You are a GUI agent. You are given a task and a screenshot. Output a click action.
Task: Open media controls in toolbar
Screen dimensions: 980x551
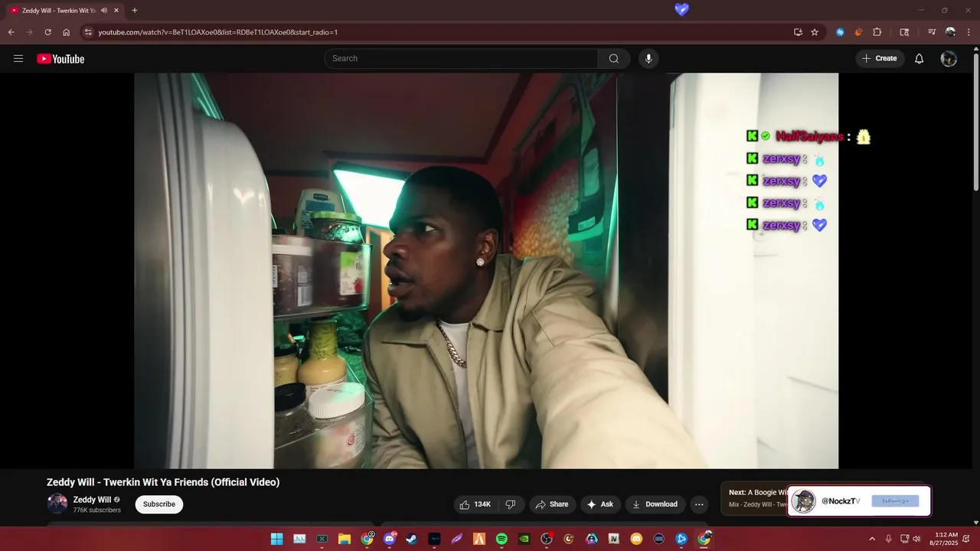click(932, 32)
